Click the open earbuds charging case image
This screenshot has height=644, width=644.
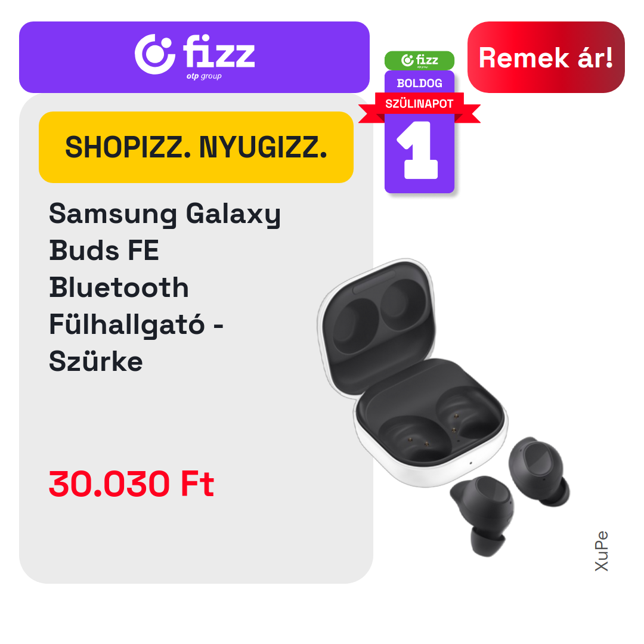[413, 372]
